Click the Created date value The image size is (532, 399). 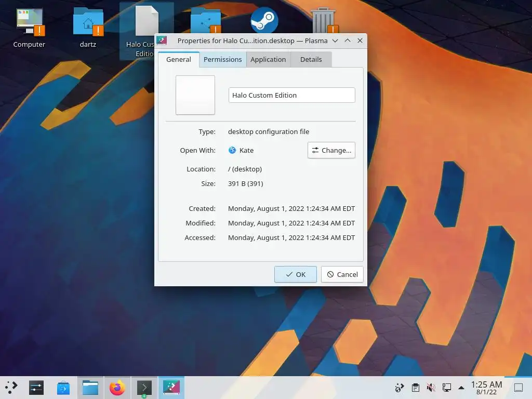point(291,209)
